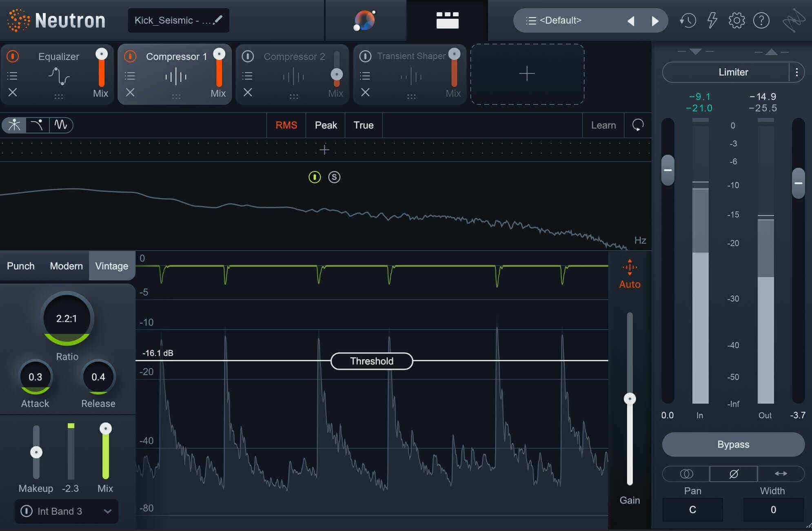Open the Int Band 3 sidechain dropdown
This screenshot has height=531, width=812.
tap(67, 511)
